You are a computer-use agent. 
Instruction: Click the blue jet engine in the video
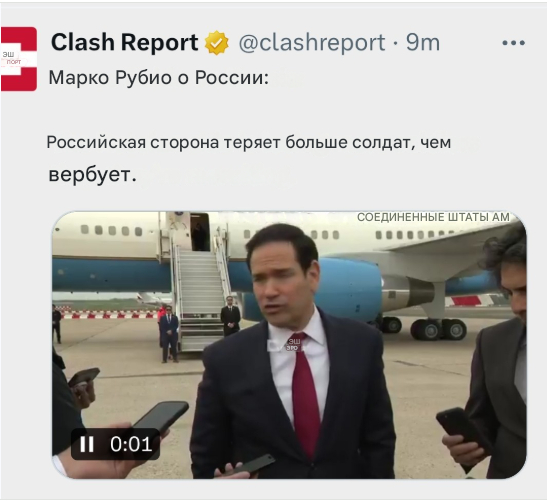tap(352, 290)
